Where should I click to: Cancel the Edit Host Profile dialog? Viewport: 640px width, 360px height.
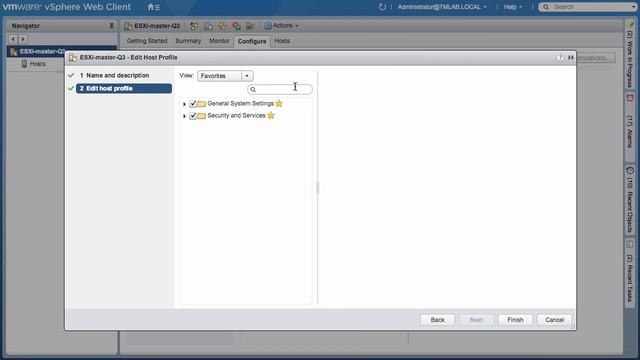tap(554, 320)
